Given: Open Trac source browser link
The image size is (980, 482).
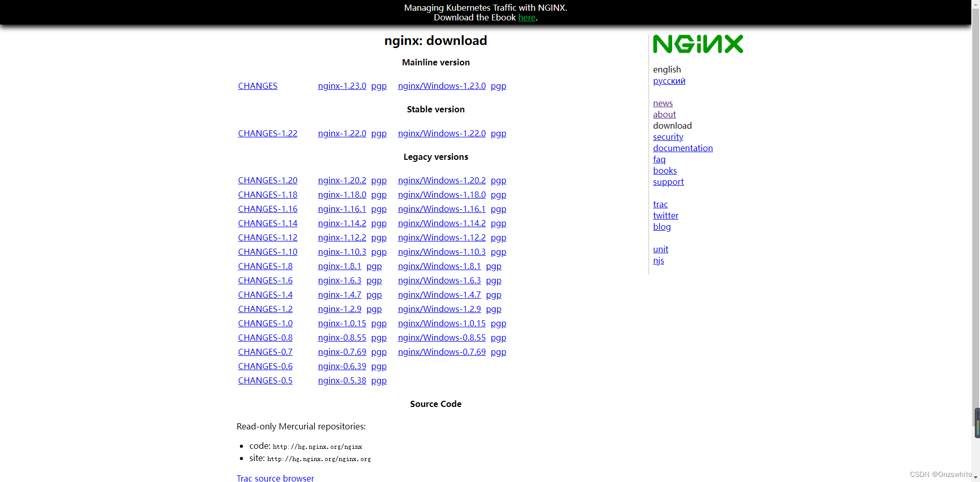Looking at the screenshot, I should coord(275,477).
